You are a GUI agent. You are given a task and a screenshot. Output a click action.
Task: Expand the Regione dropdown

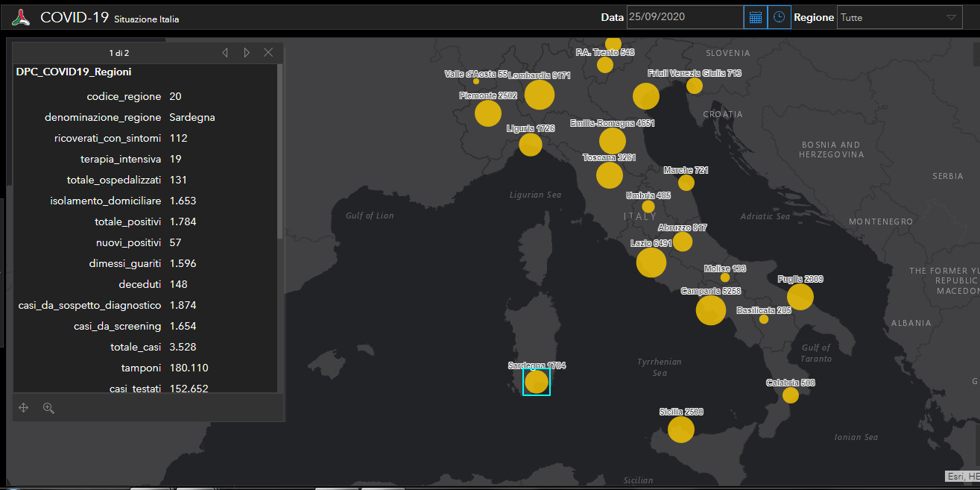click(x=950, y=17)
